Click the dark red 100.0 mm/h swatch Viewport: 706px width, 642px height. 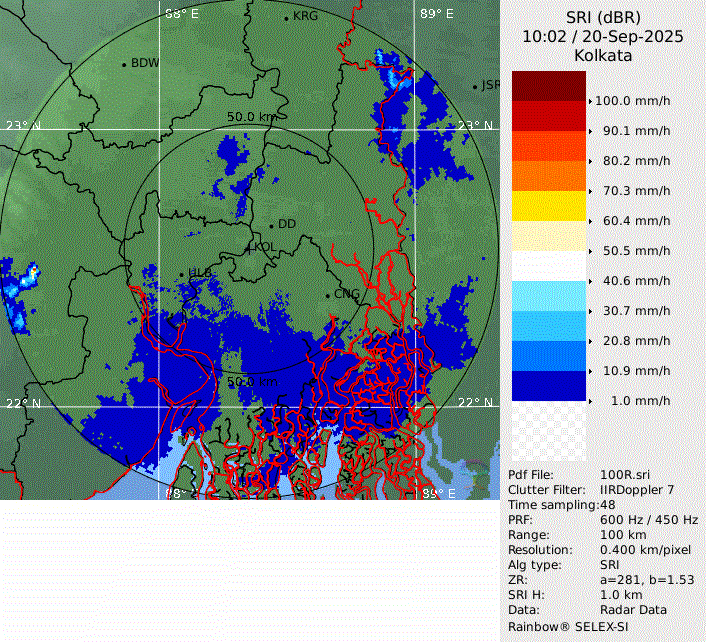point(548,86)
